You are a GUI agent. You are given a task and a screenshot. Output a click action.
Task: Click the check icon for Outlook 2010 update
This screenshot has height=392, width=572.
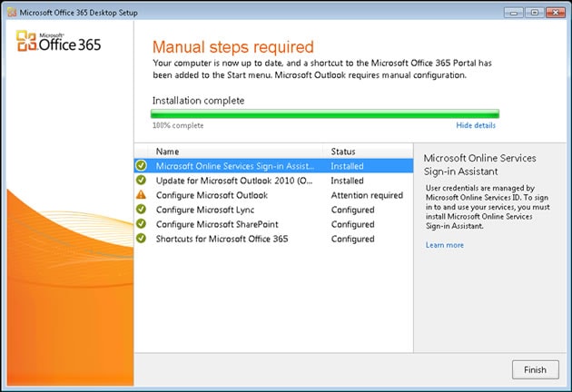point(141,181)
